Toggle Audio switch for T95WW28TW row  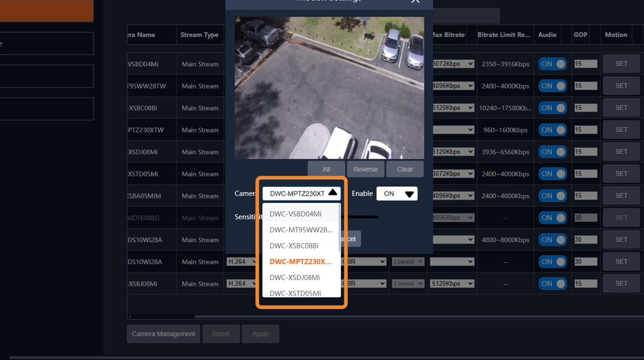point(553,86)
